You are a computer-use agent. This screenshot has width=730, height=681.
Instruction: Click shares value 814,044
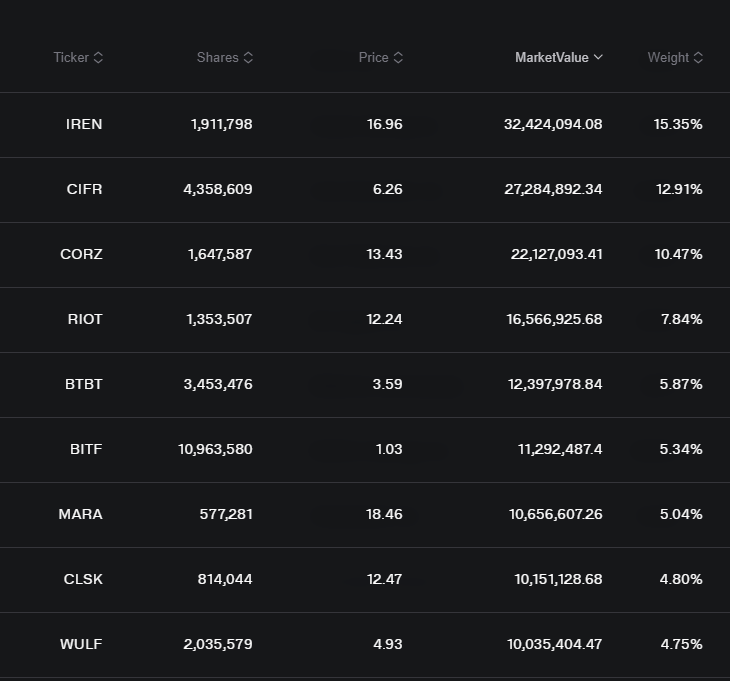tap(225, 580)
